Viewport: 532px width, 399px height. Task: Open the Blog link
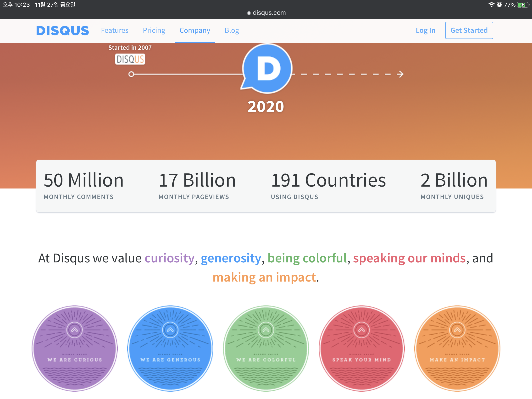pyautogui.click(x=232, y=31)
